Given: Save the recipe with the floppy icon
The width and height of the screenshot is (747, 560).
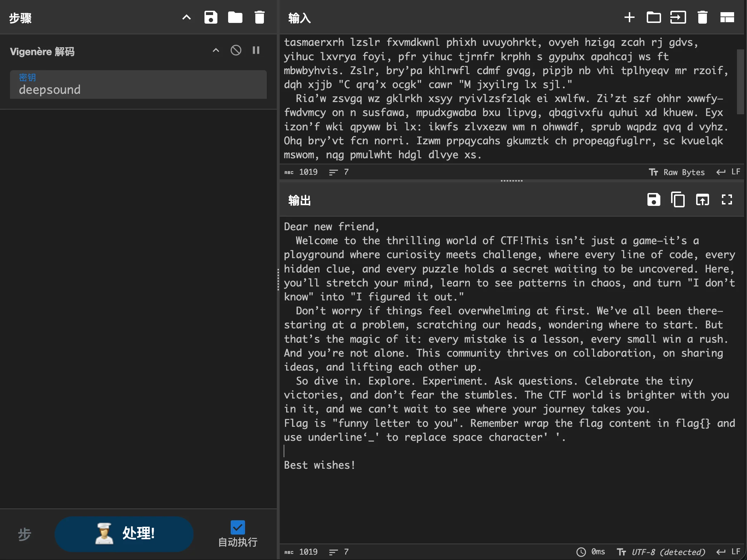Looking at the screenshot, I should (211, 17).
